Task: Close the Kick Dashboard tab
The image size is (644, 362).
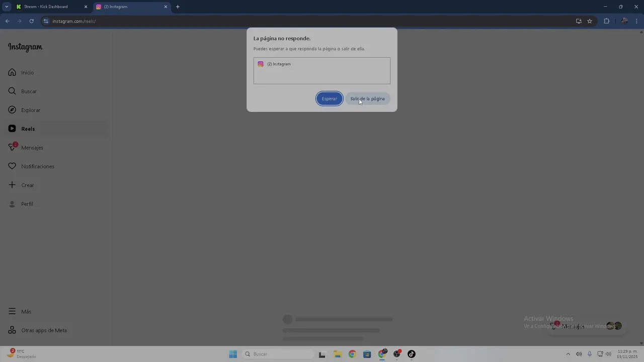Action: [x=86, y=7]
